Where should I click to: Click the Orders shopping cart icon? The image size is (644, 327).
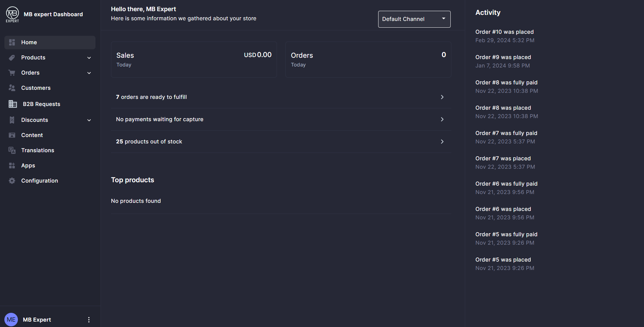(x=12, y=73)
